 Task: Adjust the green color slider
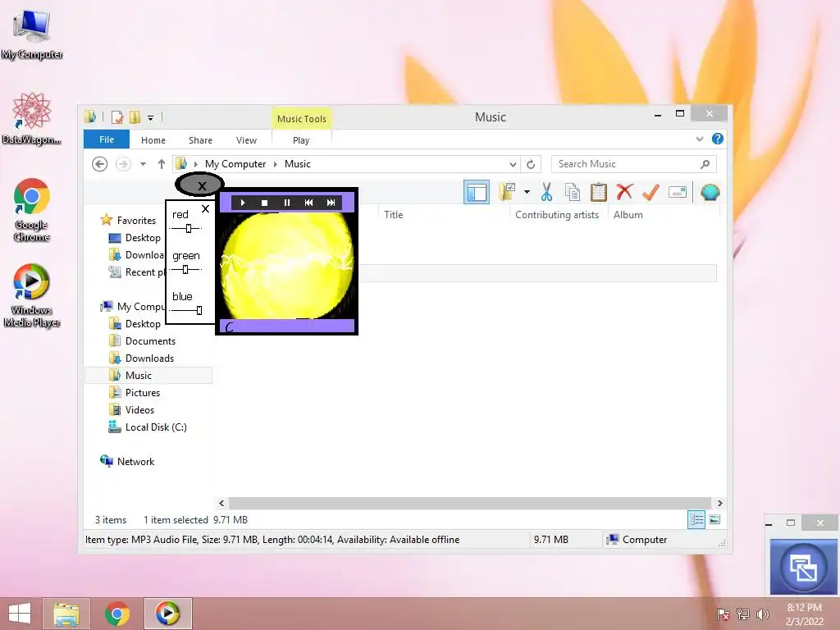[x=186, y=269]
